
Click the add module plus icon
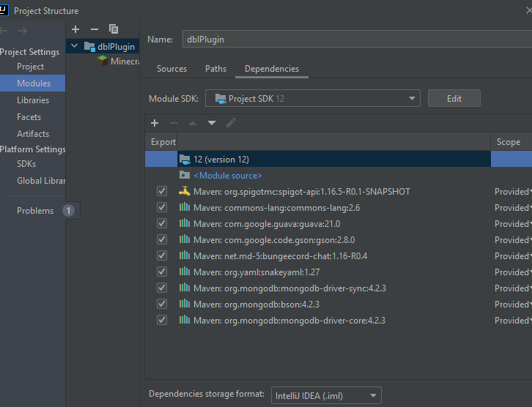pos(75,29)
